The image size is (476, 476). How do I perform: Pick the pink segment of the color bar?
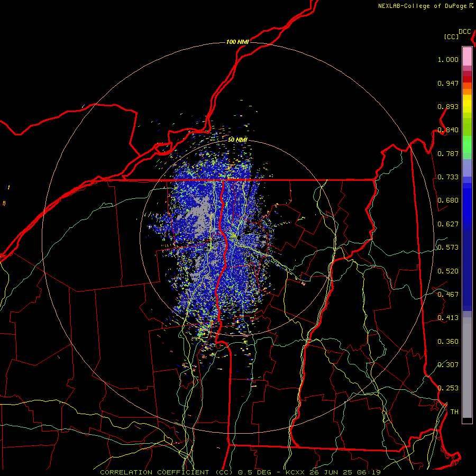[467, 56]
